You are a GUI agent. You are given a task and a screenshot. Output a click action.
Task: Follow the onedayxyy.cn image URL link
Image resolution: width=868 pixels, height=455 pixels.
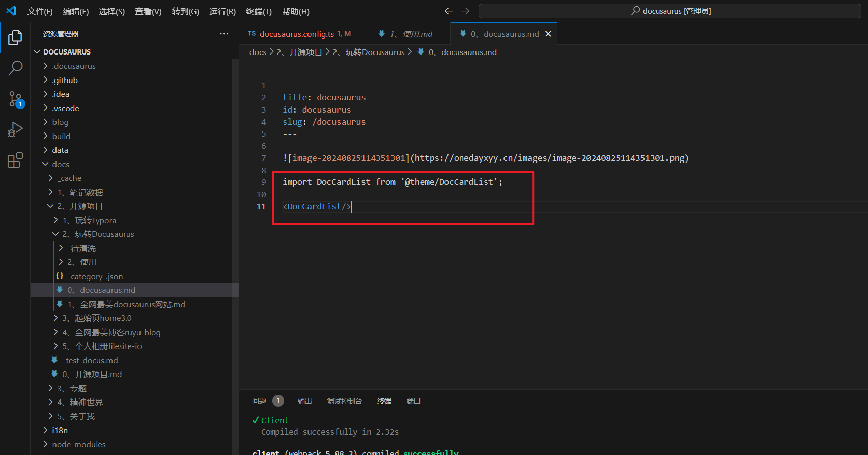[550, 158]
